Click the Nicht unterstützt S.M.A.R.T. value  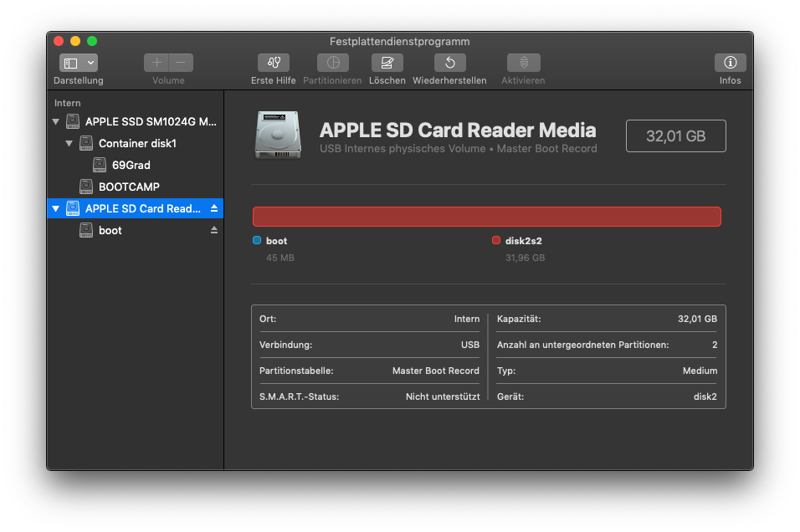443,396
